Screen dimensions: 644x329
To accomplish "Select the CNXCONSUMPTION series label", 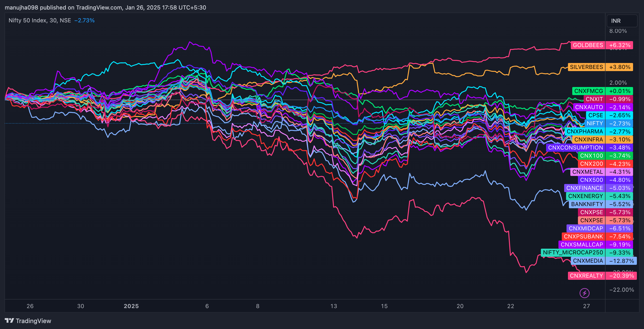I will pos(576,147).
